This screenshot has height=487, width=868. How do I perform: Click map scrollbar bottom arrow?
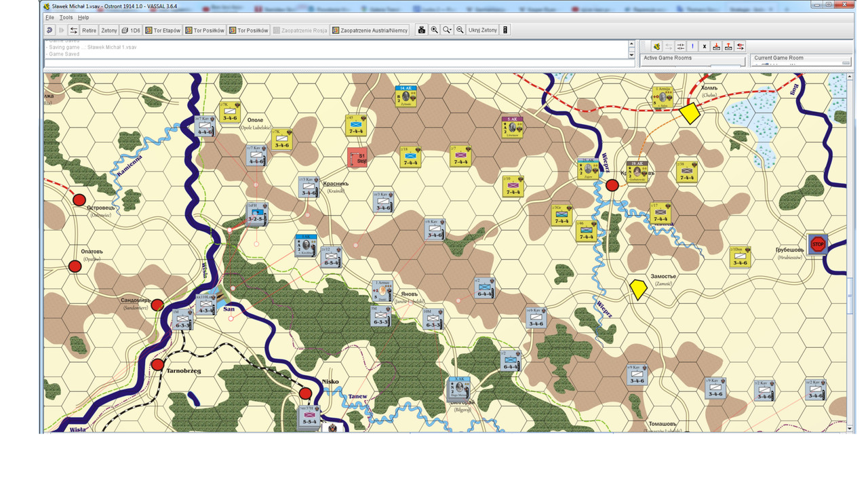850,429
